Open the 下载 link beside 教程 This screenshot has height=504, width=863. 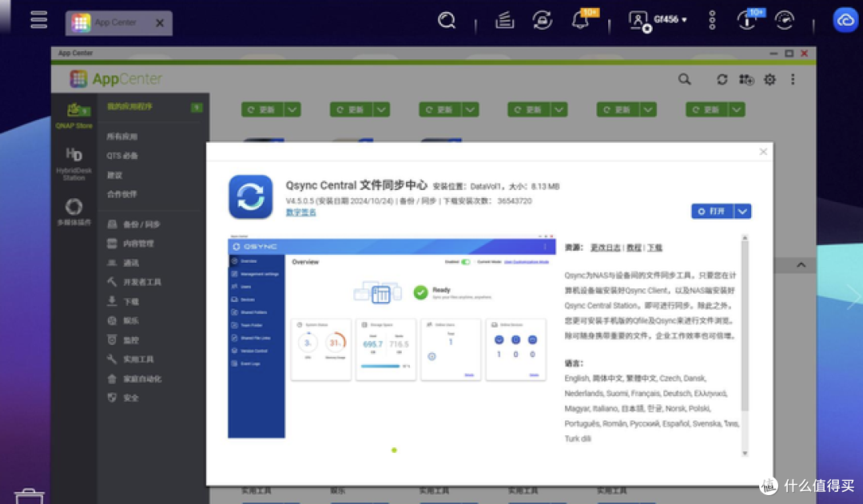click(655, 248)
